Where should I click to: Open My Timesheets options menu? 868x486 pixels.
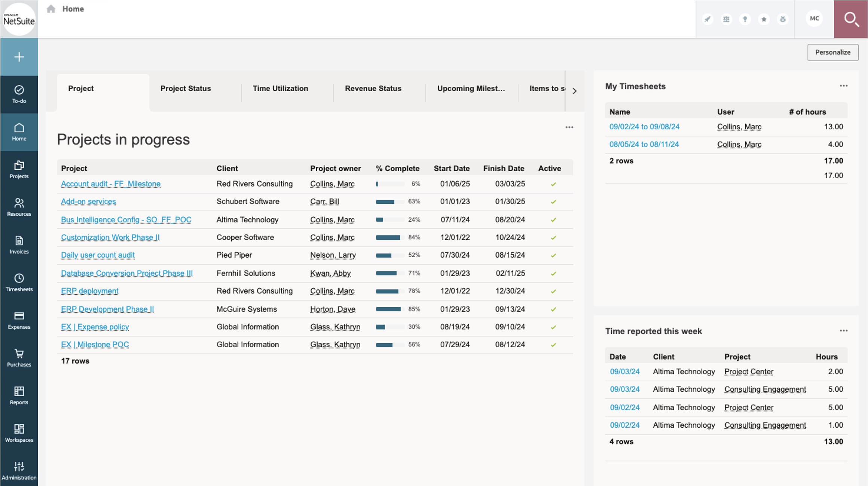point(843,86)
